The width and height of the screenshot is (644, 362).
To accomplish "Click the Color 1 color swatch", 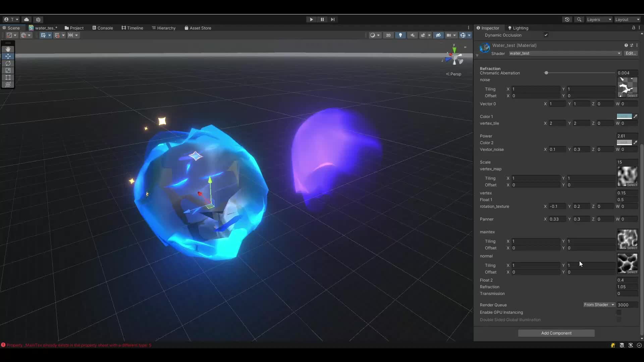I will pos(624,116).
